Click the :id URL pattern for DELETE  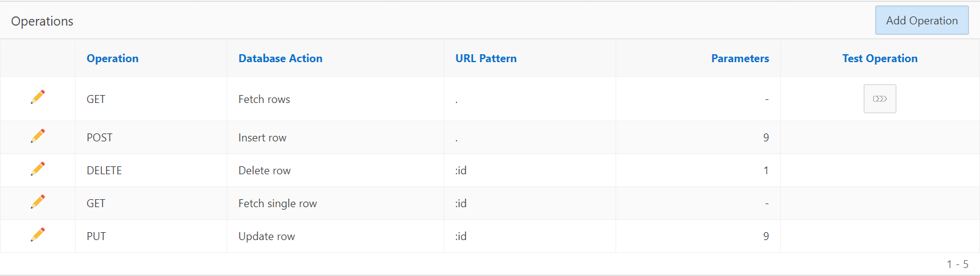[x=461, y=171]
